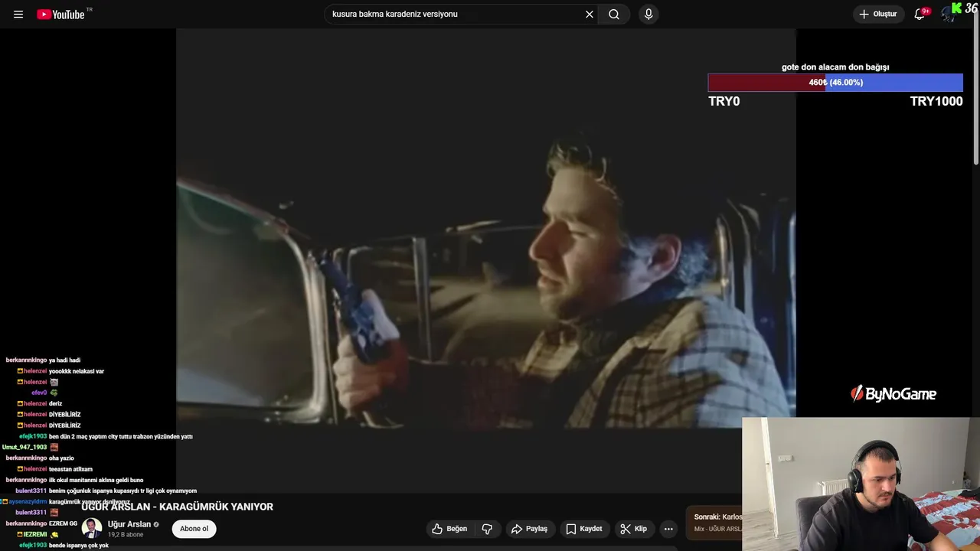Open Uğur Arslan channel avatar
Viewport: 980px width, 551px height.
click(92, 528)
